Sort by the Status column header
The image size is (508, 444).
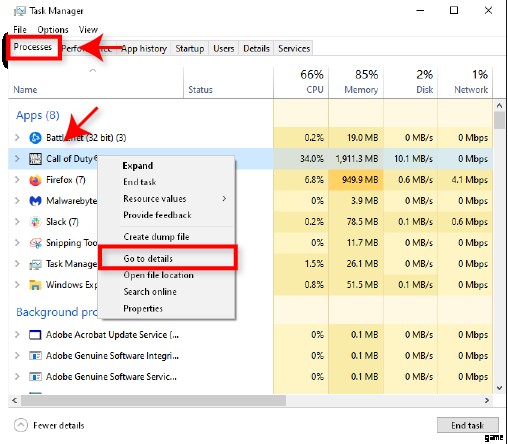[228, 83]
